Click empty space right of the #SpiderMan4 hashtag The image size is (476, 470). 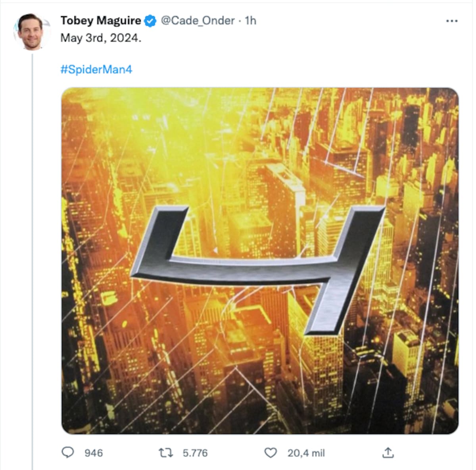pos(278,69)
